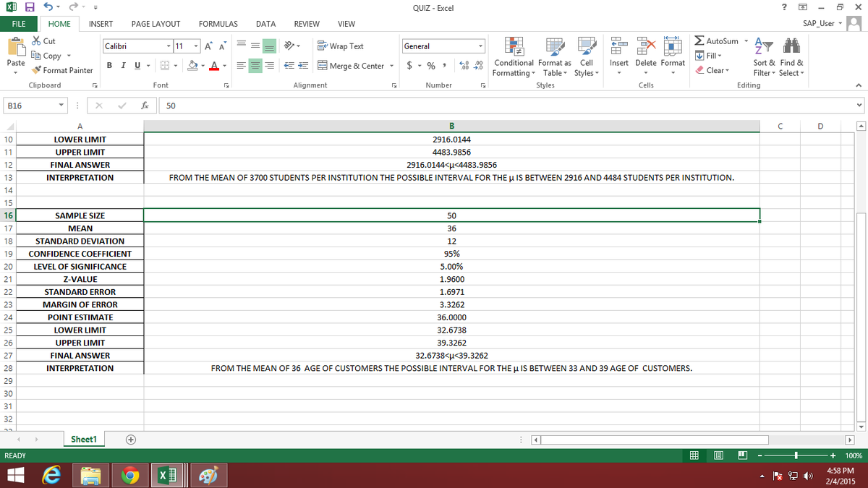Save the workbook from Quick Access Toolbar

29,8
